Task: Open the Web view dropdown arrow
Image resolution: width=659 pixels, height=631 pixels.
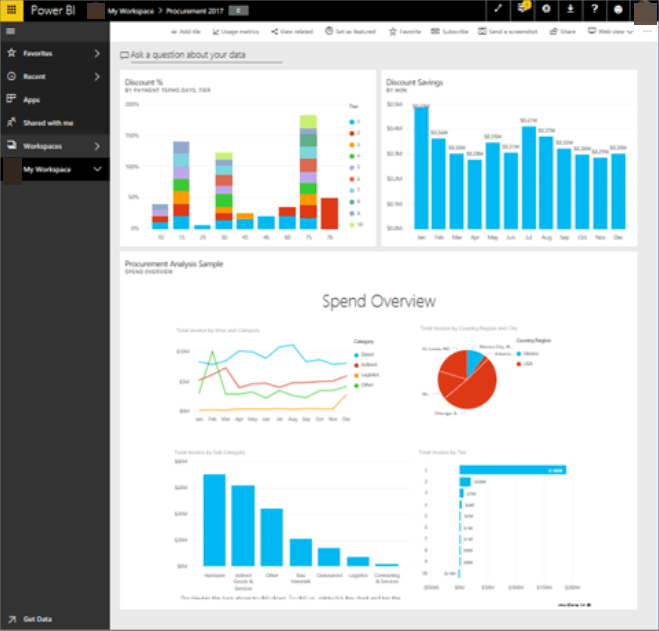Action: [x=630, y=32]
